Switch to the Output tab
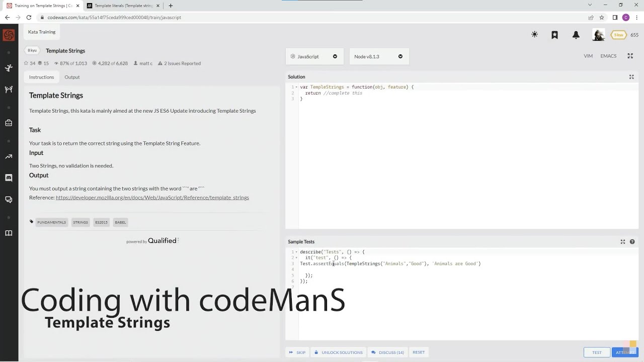The width and height of the screenshot is (644, 362). pyautogui.click(x=72, y=77)
